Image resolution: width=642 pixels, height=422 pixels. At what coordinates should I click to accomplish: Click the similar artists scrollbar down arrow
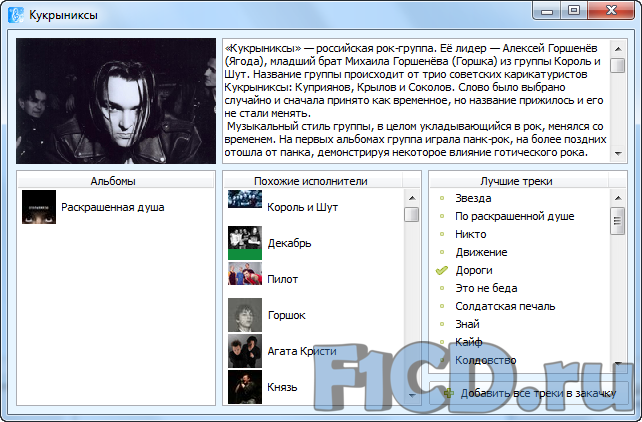(x=412, y=395)
